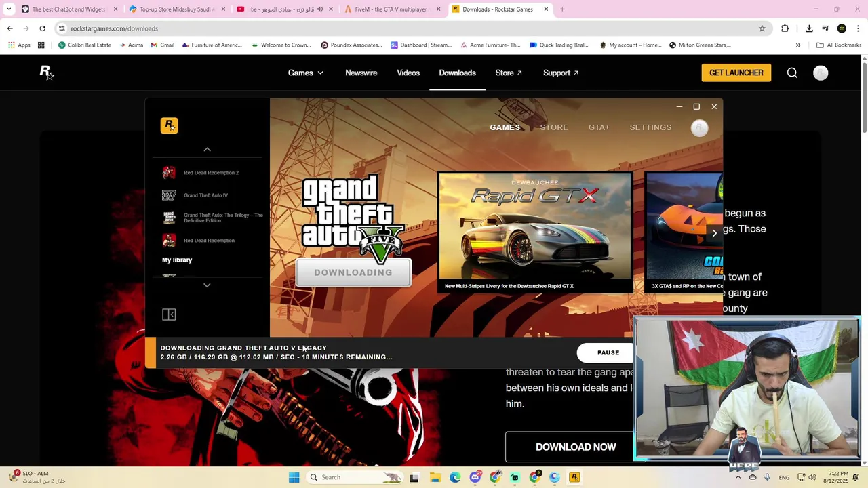Image resolution: width=868 pixels, height=488 pixels.
Task: Open Chrome tab search dropdown
Action: (x=8, y=9)
